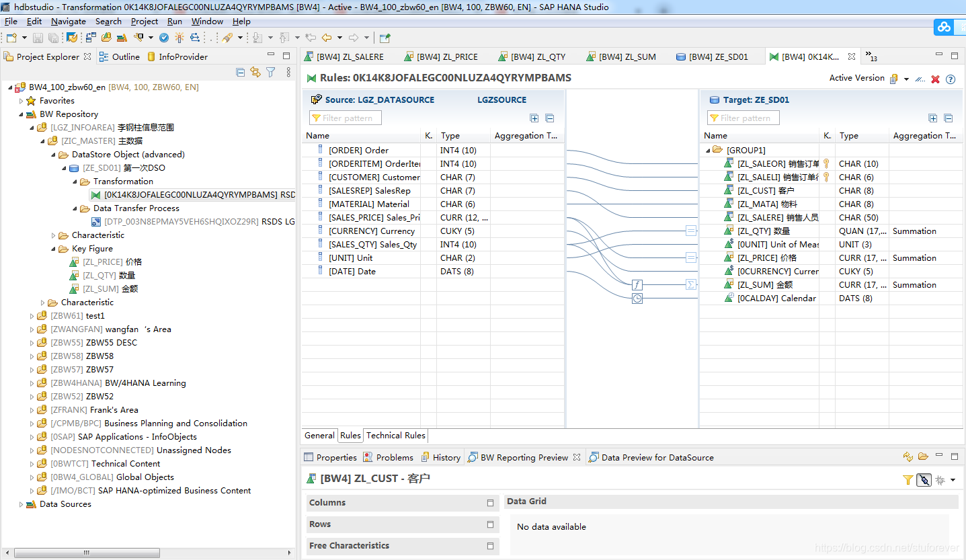The width and height of the screenshot is (966, 560).
Task: Click the Save All toolbar icon
Action: (52, 38)
